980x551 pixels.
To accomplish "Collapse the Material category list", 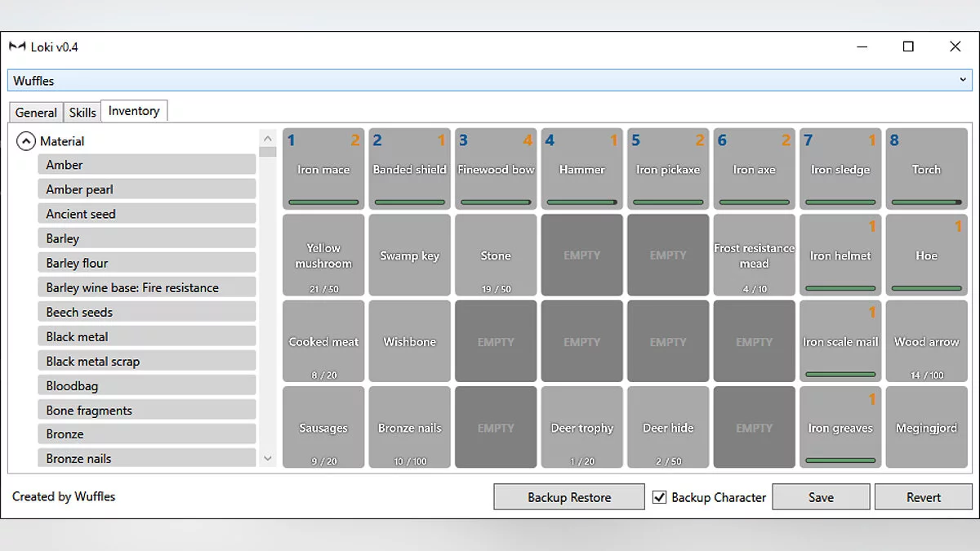I will click(26, 141).
